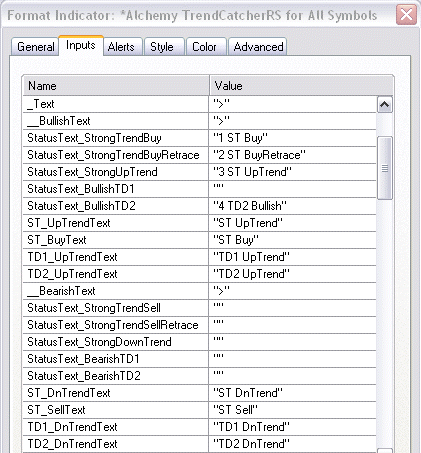Edit the "ST UpTrend" value cell
Image resolution: width=421 pixels, height=453 pixels.
(293, 223)
